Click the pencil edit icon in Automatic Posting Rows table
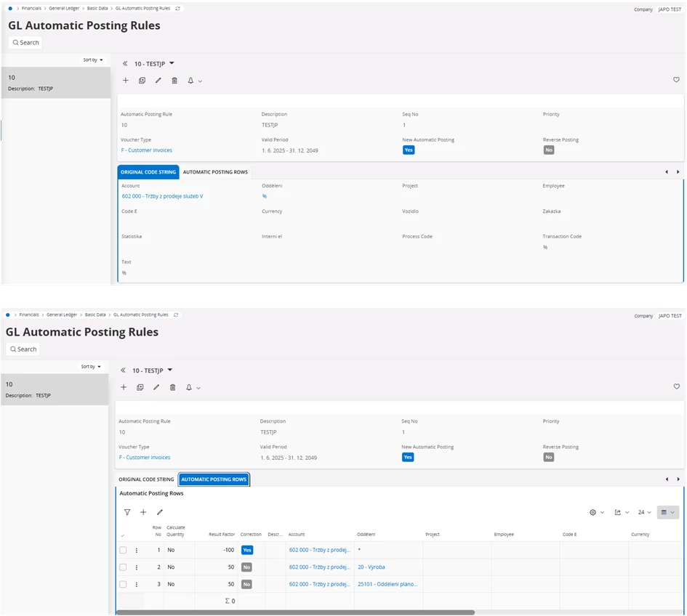Viewport: 687px width, 616px height. coord(160,512)
